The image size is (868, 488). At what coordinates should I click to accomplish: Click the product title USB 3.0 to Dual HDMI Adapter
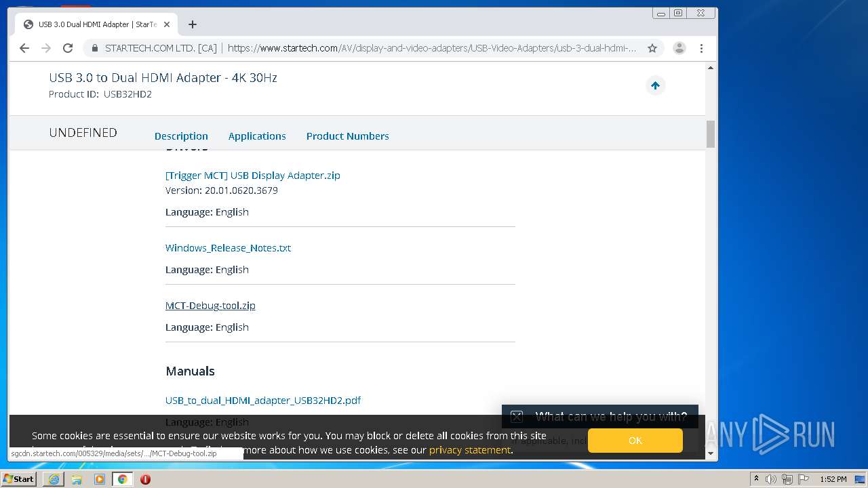click(x=163, y=78)
